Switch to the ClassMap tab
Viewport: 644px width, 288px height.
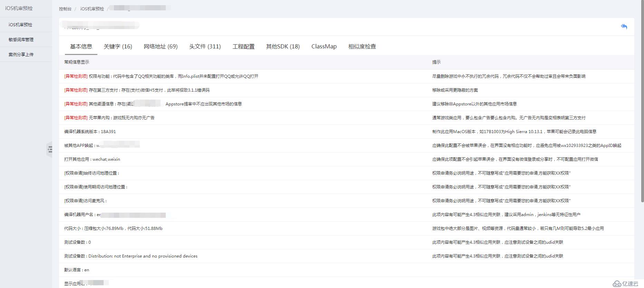[324, 46]
